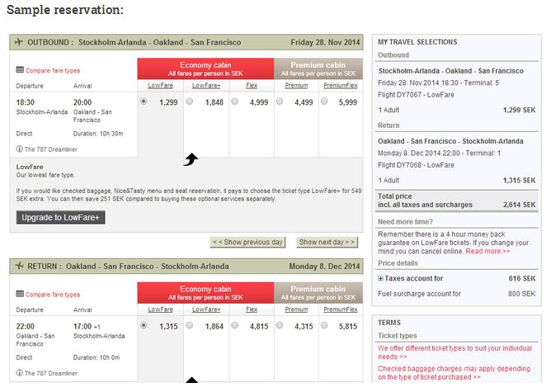Show previous day flights
551x392 pixels.
247,242
